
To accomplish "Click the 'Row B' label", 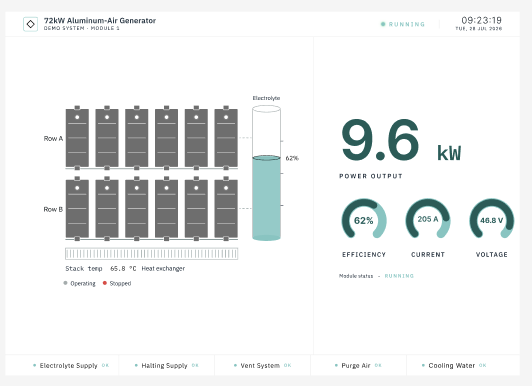I will coord(53,209).
